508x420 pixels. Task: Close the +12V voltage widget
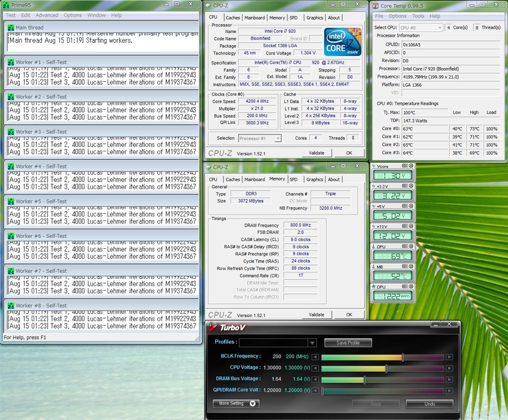pos(411,226)
